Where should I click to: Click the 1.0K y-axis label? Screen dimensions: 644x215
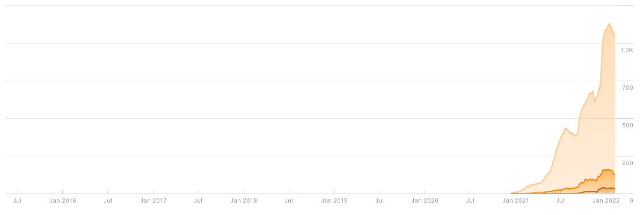(x=627, y=50)
